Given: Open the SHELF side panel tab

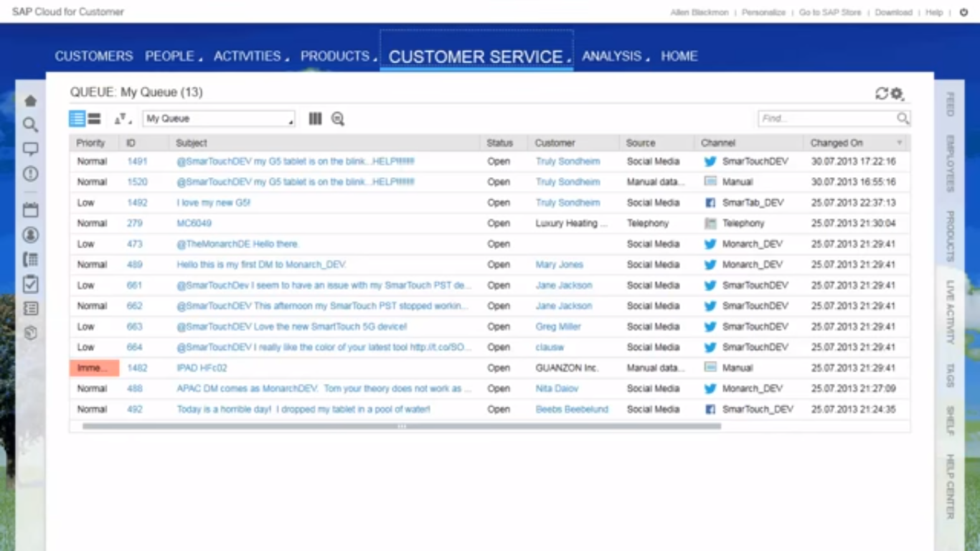Looking at the screenshot, I should click(x=950, y=421).
